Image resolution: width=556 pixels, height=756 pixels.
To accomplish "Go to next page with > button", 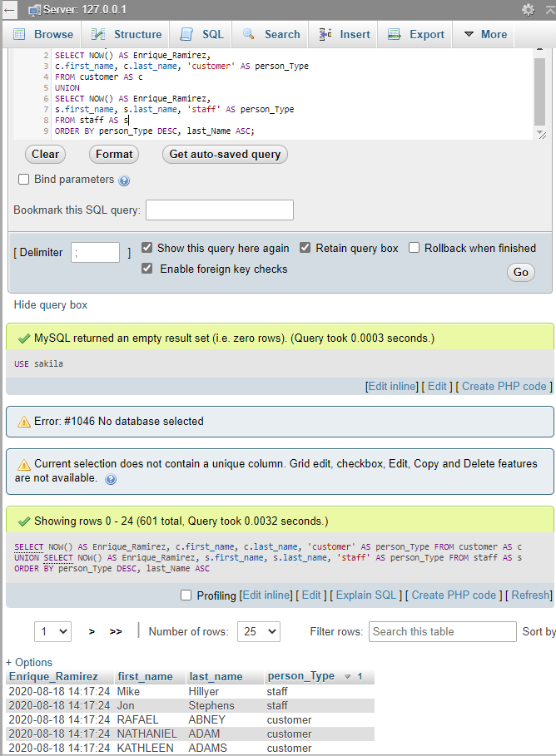I will pyautogui.click(x=92, y=631).
